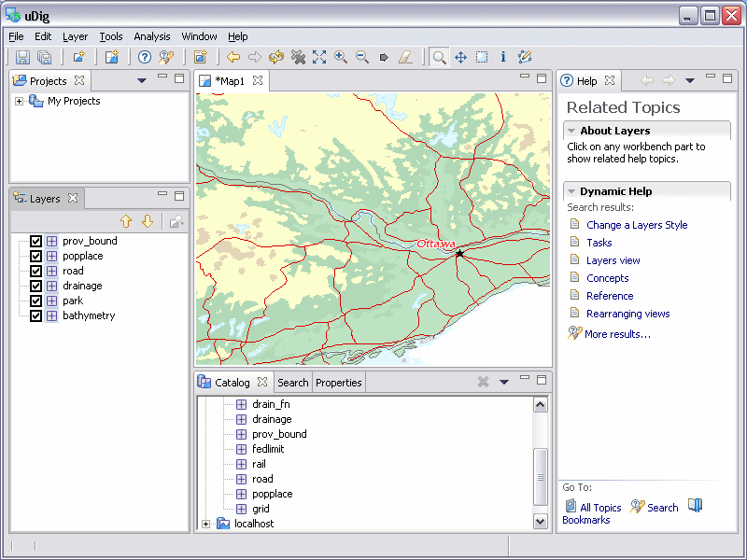Select the box Selection tool icon
The image size is (747, 560).
point(482,57)
